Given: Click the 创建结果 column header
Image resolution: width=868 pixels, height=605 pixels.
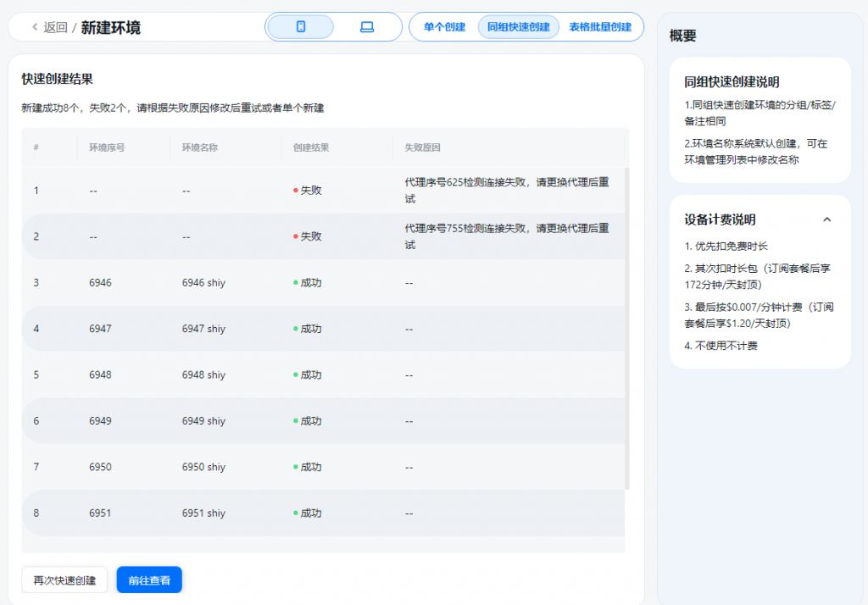Looking at the screenshot, I should point(311,147).
